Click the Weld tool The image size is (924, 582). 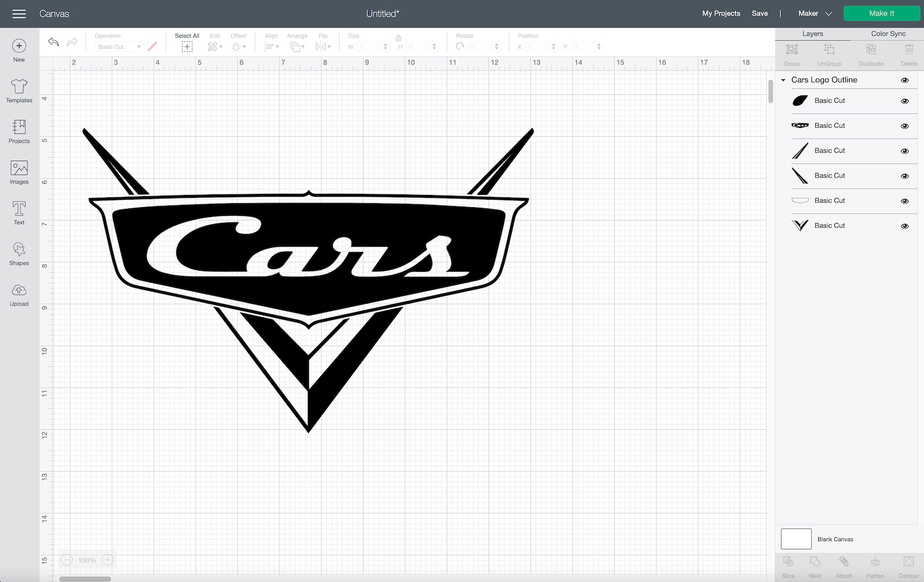(x=815, y=562)
